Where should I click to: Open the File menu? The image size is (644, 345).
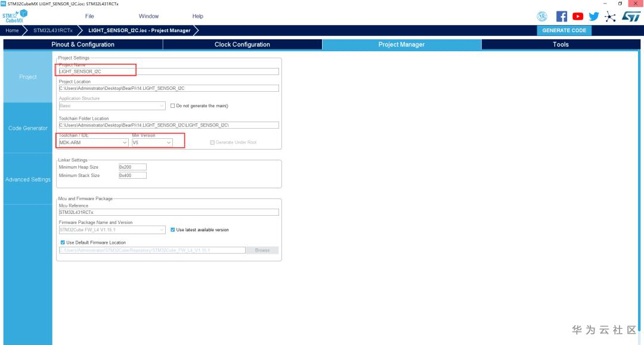point(89,17)
